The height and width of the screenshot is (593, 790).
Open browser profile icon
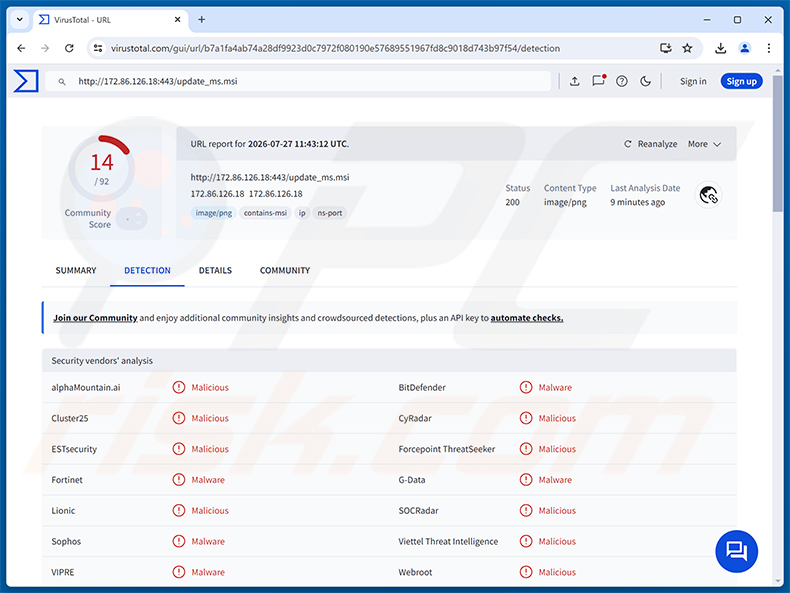[x=745, y=48]
